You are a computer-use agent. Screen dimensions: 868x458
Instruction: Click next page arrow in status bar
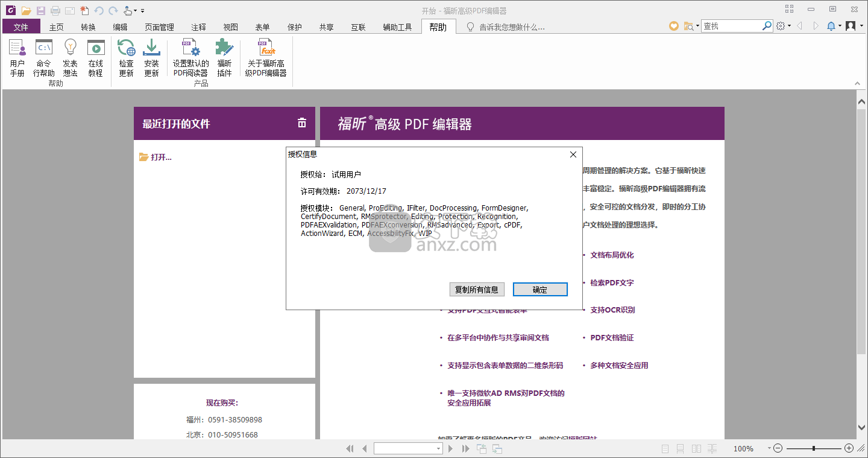pos(450,448)
